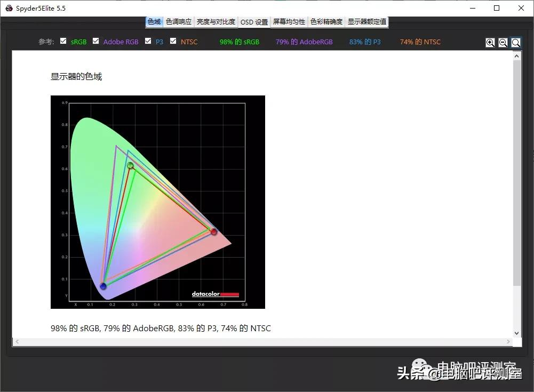Open the 屏幕均匀性 tab
This screenshot has height=392, width=534.
pyautogui.click(x=289, y=21)
